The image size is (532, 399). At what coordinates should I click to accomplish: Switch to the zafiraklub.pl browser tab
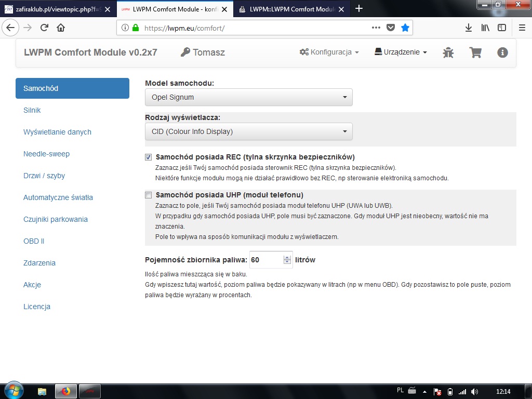point(56,9)
